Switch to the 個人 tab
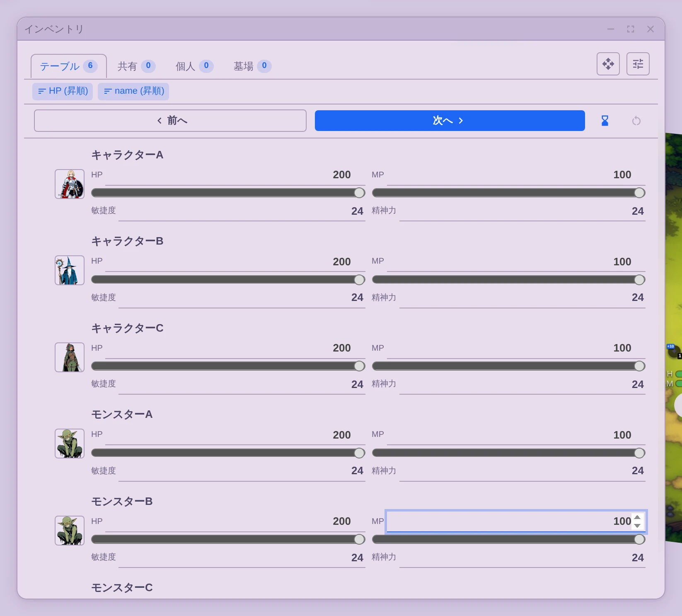682x616 pixels. click(194, 66)
